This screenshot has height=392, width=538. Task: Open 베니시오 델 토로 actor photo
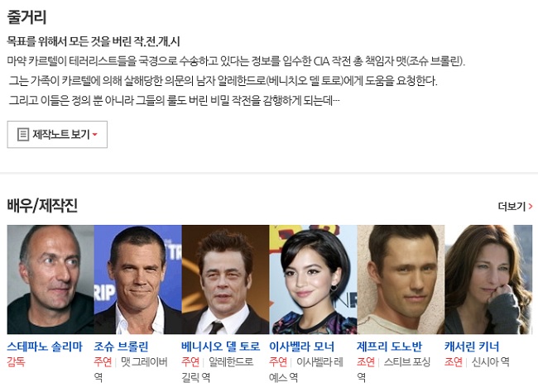(x=225, y=280)
